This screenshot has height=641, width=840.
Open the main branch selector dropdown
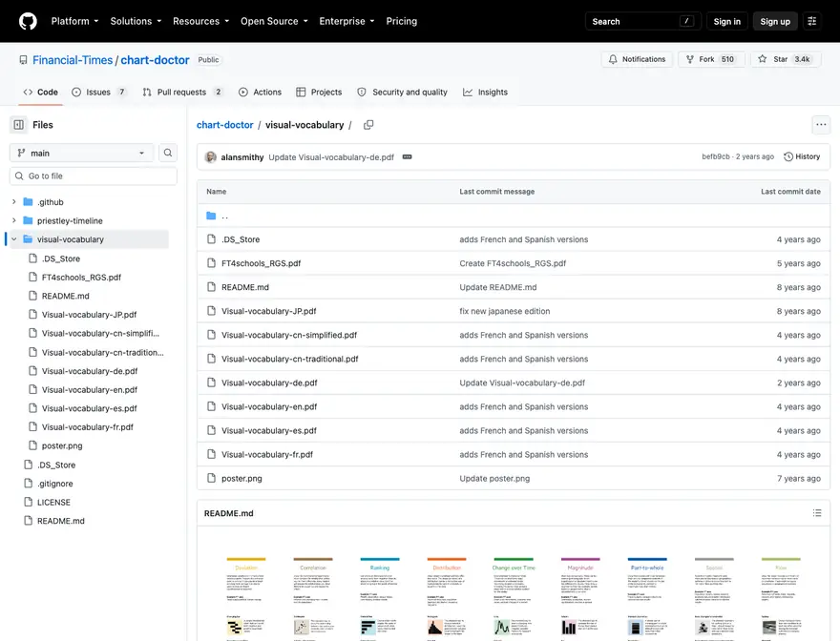click(x=81, y=154)
